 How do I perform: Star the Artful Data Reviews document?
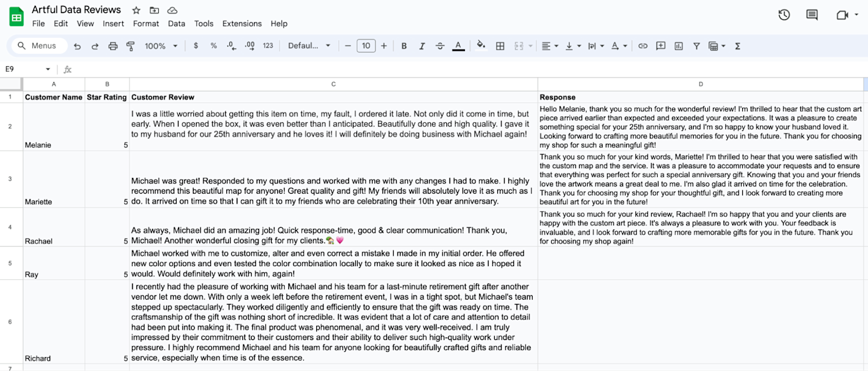[x=136, y=11]
